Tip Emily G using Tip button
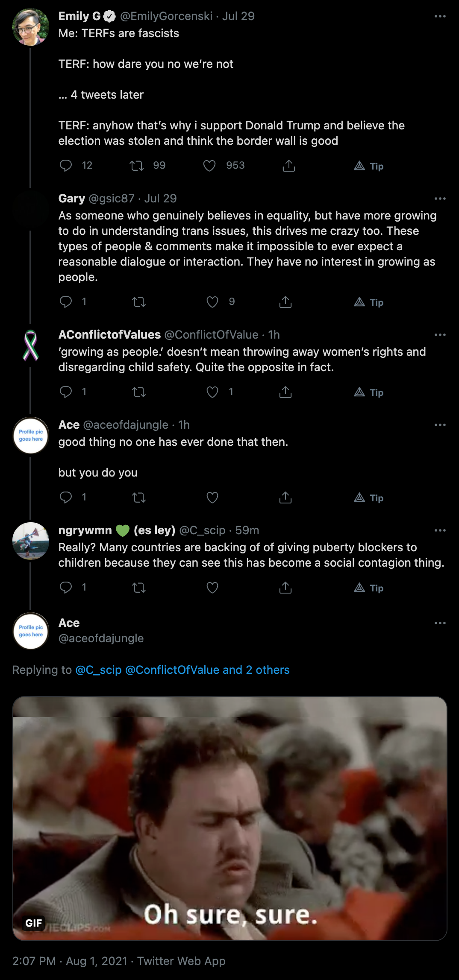Viewport: 459px width, 980px height. [369, 166]
